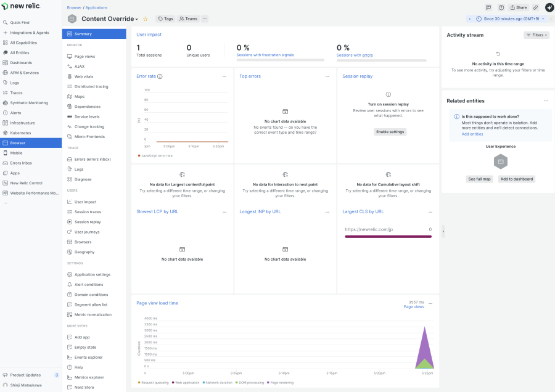555x392 pixels.
Task: Collapse the right side panel arrow
Action: coord(443,231)
